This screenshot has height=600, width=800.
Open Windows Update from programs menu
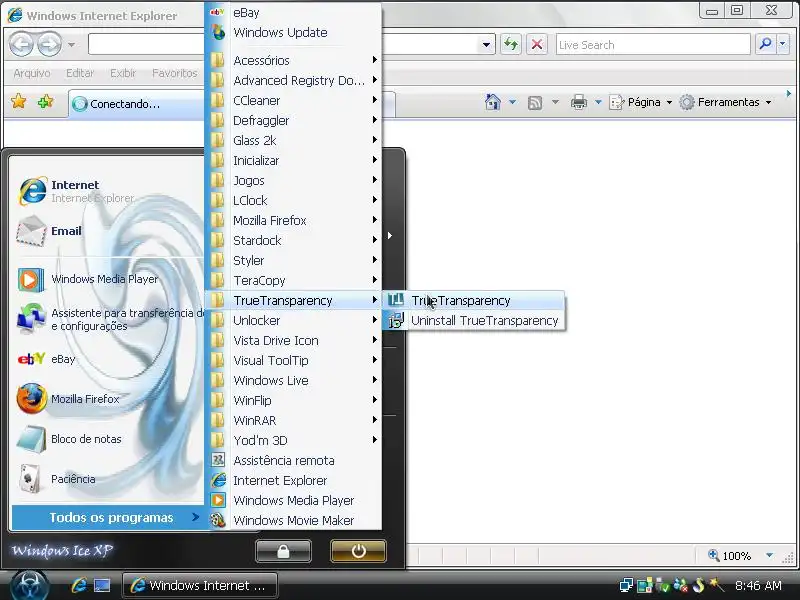click(x=293, y=32)
